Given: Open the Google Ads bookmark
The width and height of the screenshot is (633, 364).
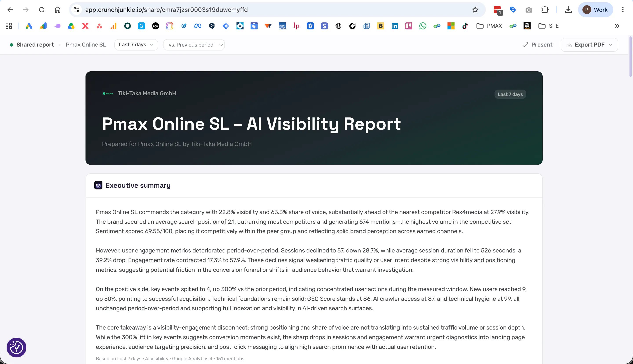Looking at the screenshot, I should 29,26.
